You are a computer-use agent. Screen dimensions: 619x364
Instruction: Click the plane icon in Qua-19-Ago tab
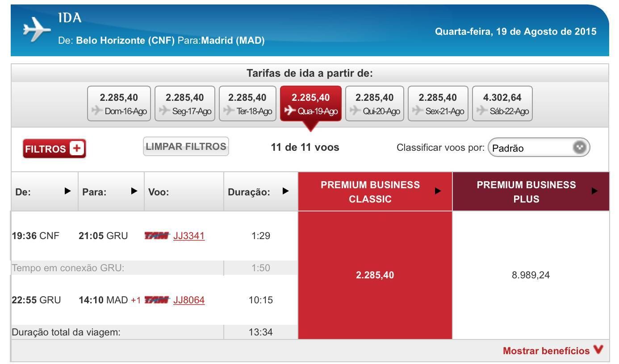pyautogui.click(x=291, y=111)
